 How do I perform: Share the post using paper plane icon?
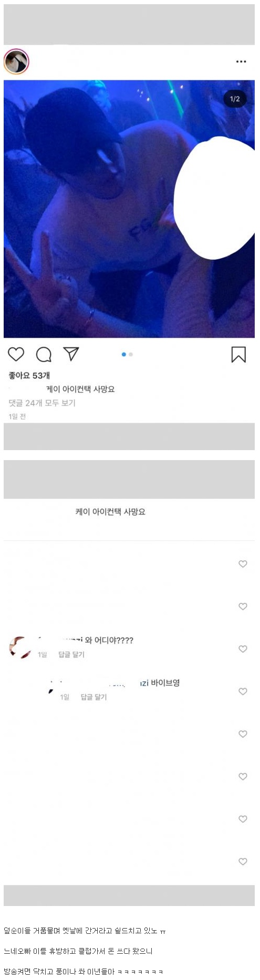coord(71,354)
